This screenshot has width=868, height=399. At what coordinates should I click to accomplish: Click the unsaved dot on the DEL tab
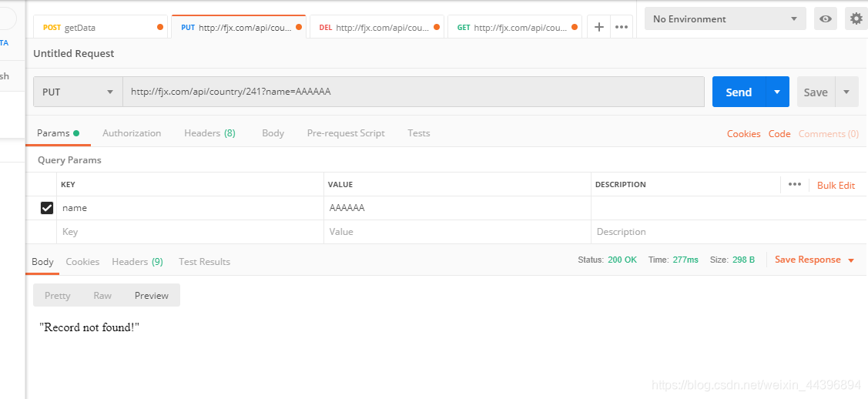[436, 27]
